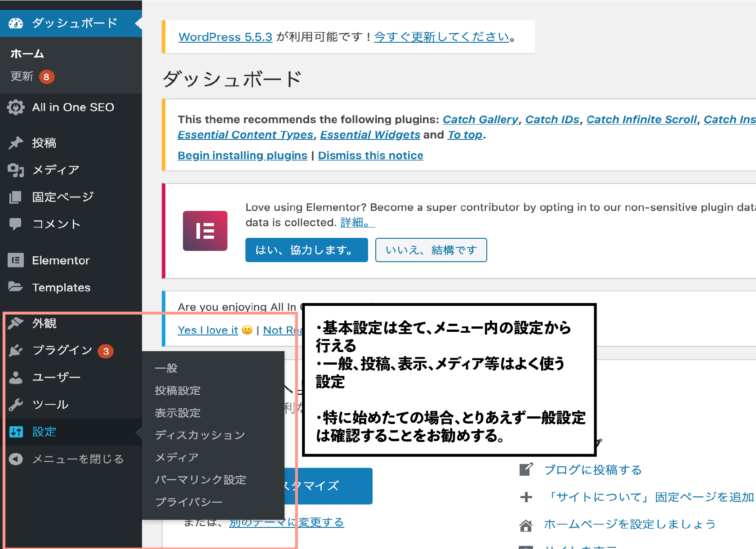Click the コメント speech bubble icon
Viewport: 756px width, 549px height.
[16, 224]
